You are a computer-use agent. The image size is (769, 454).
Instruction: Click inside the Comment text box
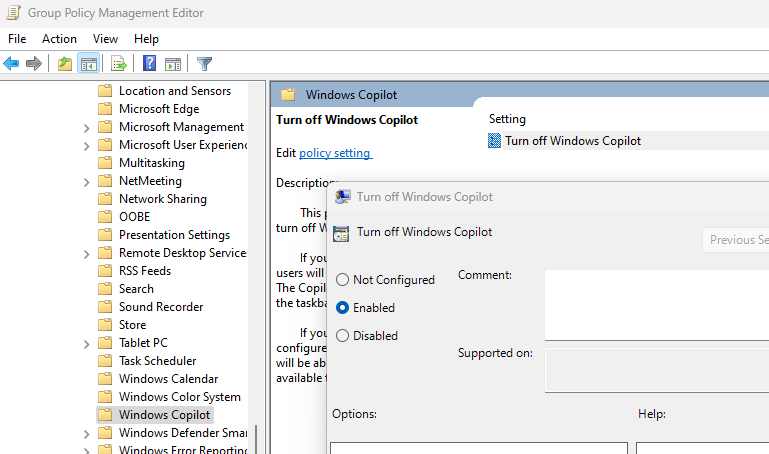tap(657, 305)
